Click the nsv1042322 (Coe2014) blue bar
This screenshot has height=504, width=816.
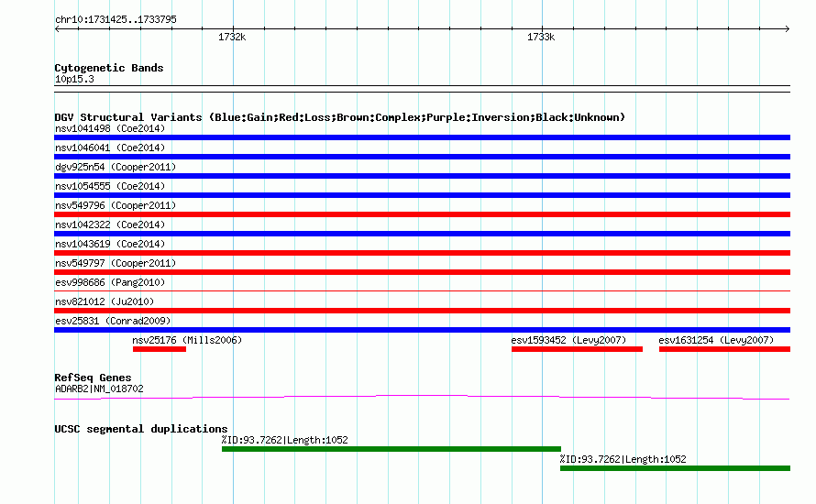422,234
